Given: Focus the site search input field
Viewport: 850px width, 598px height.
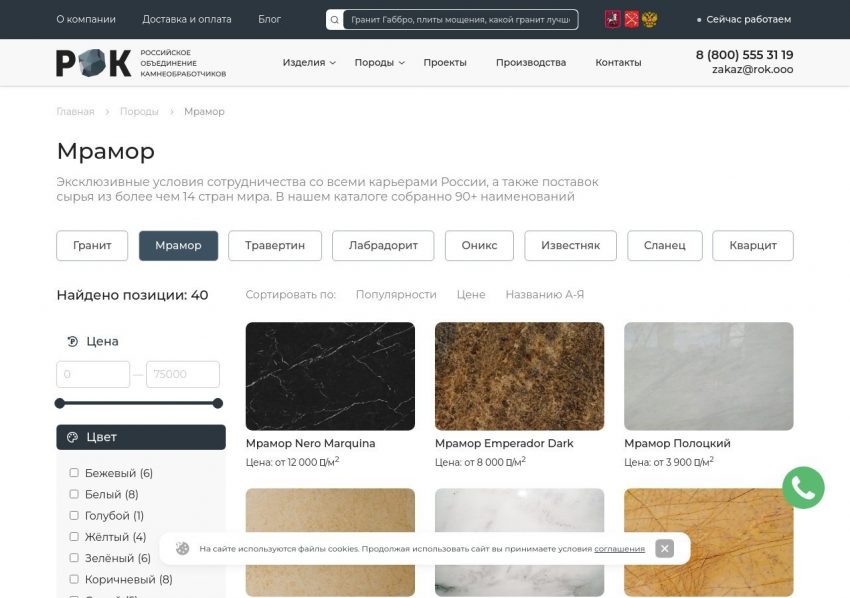Looking at the screenshot, I should [x=460, y=20].
